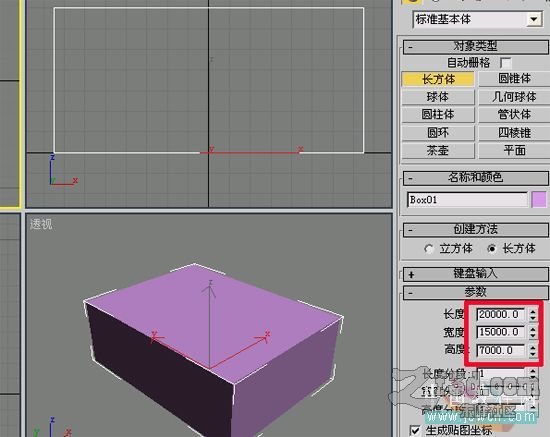This screenshot has width=550, height=437.
Task: Enable the 自动栅格 autogrid checkbox
Action: tap(505, 63)
